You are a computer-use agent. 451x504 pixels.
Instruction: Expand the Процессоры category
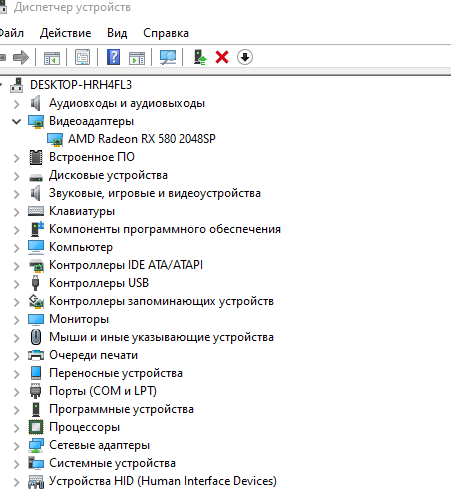click(x=16, y=428)
